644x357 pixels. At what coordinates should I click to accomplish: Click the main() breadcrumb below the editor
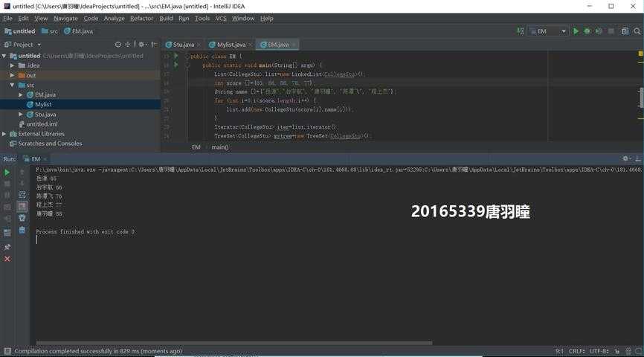tap(219, 147)
